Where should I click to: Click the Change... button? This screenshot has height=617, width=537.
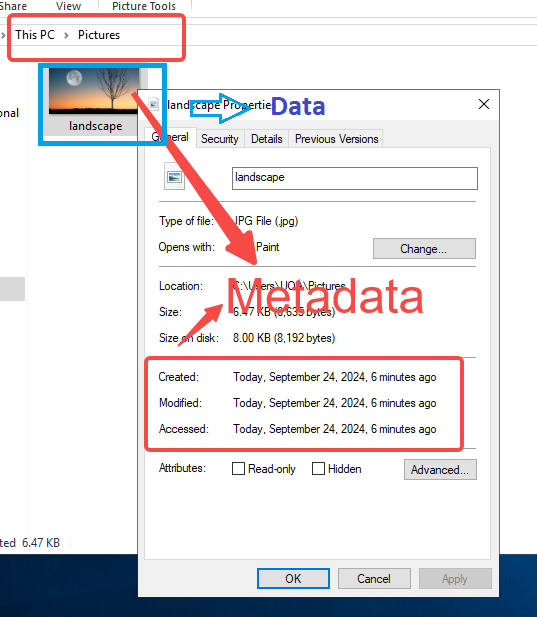(424, 249)
